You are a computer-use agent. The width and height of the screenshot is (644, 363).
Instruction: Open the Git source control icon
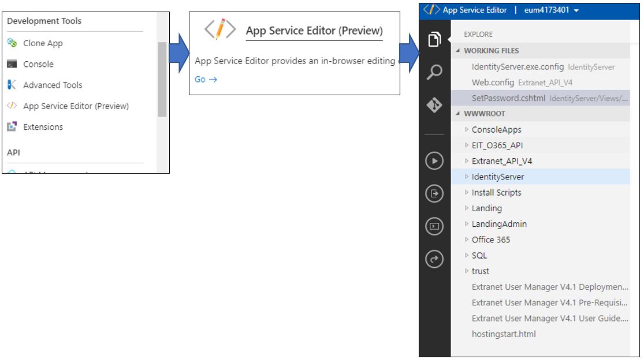tap(434, 105)
